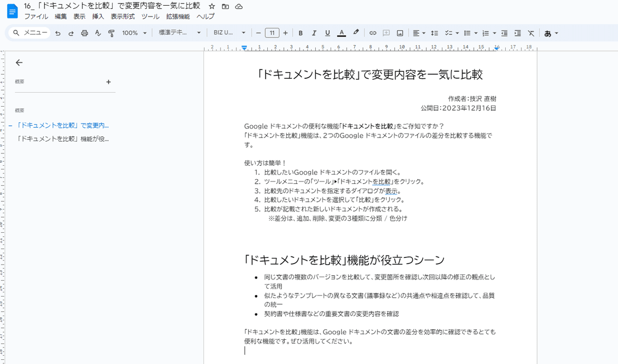Clear formatting with the toolbar icon

click(531, 33)
